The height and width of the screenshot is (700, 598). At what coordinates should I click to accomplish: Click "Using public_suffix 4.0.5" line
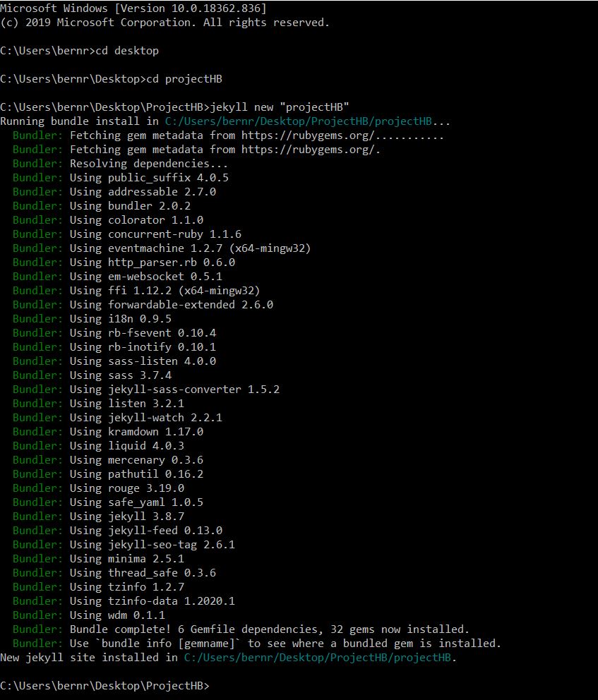[121, 178]
